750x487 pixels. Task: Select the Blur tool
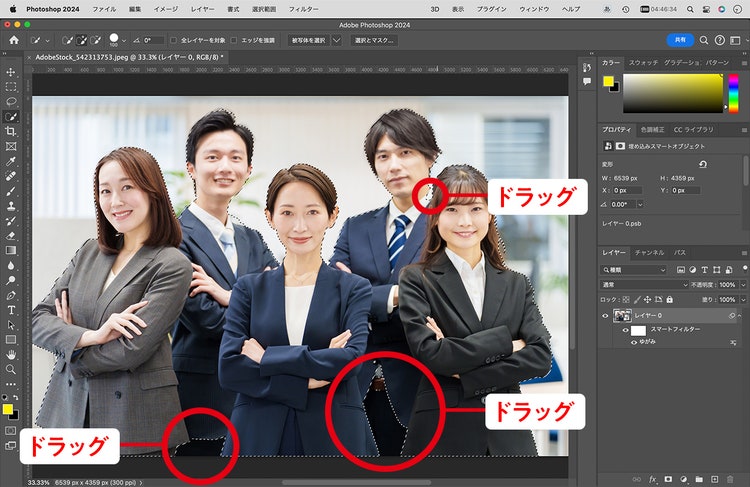pyautogui.click(x=11, y=266)
